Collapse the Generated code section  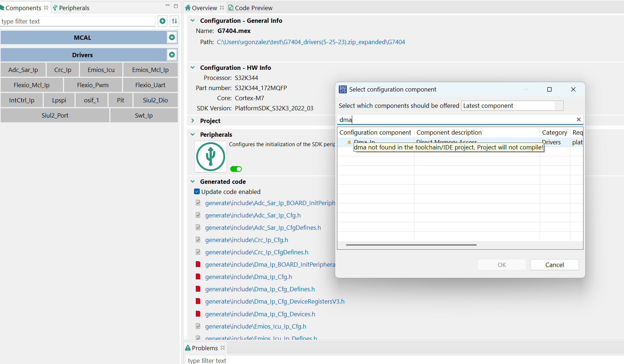coord(193,182)
